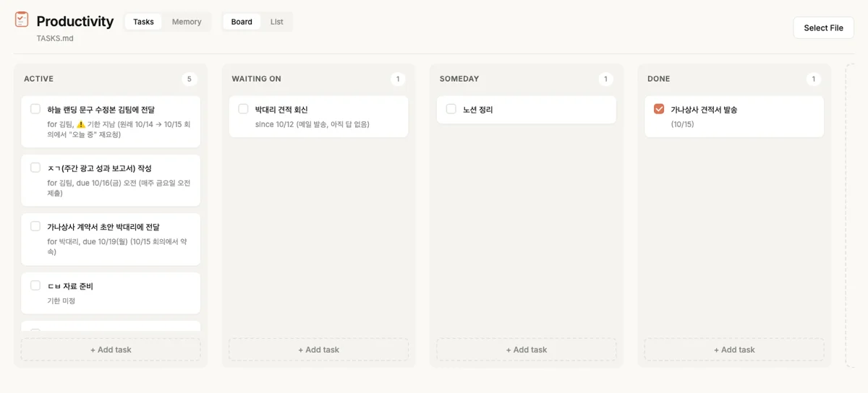Click the Waiting On count badge

point(398,79)
